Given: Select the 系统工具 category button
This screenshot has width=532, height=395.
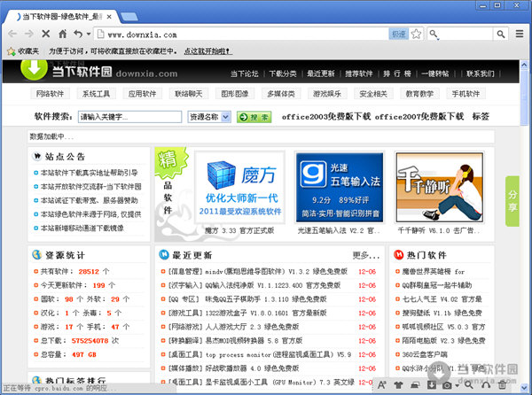Looking at the screenshot, I should point(96,94).
